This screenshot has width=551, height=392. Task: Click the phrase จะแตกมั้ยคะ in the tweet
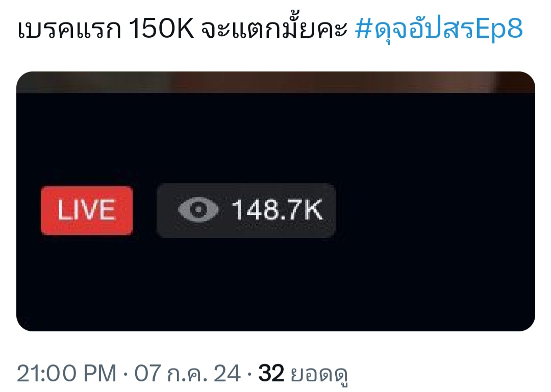[274, 29]
